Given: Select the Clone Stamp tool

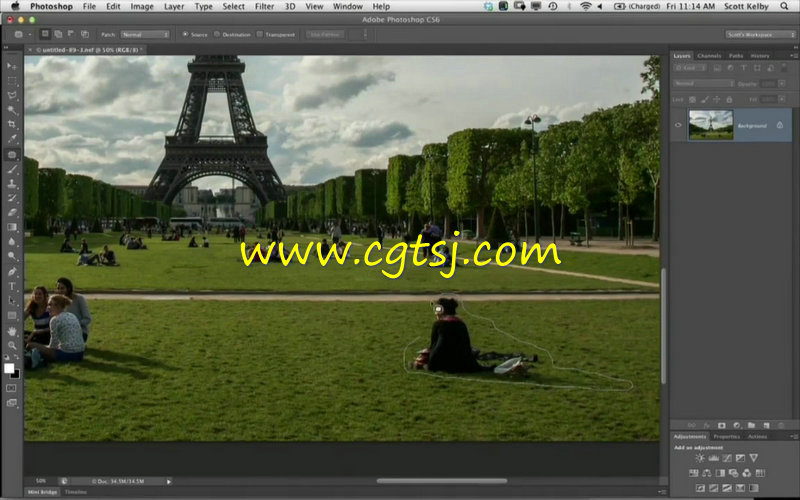Looking at the screenshot, I should coord(12,184).
